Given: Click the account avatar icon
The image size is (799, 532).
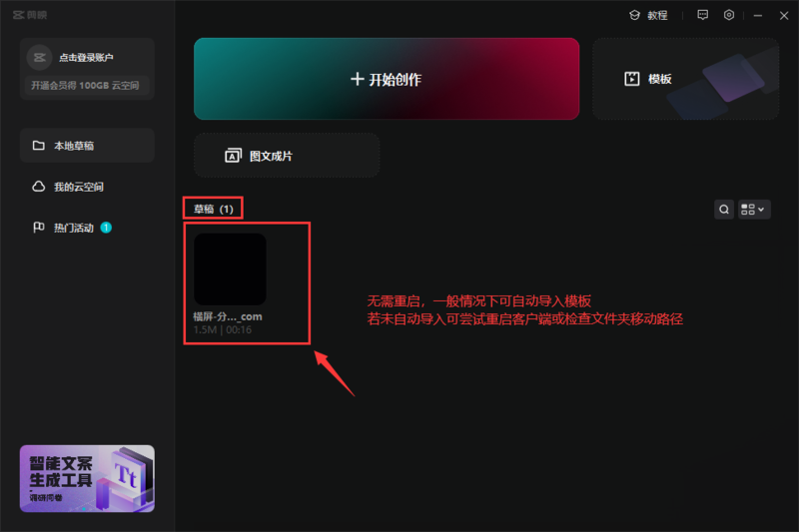Looking at the screenshot, I should click(40, 58).
